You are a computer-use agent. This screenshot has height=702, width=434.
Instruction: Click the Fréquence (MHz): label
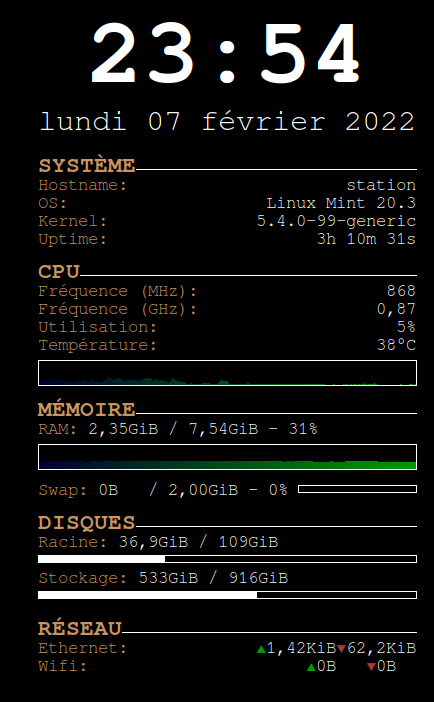coord(118,291)
